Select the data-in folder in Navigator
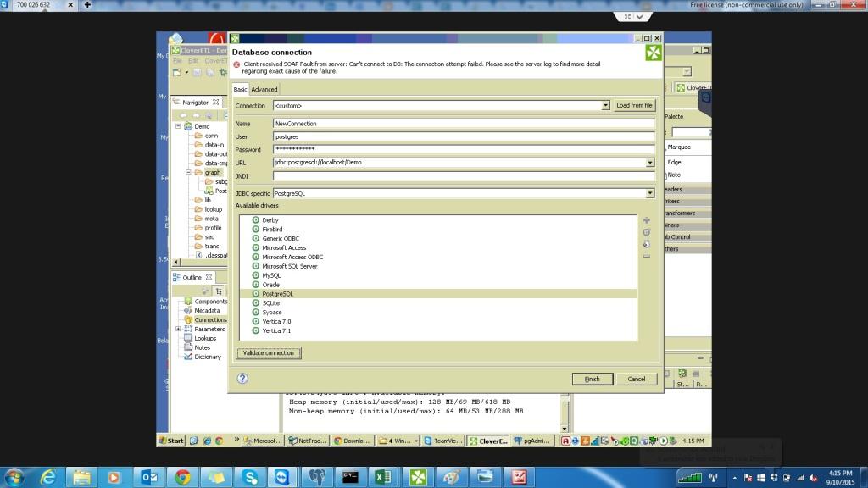 coord(214,145)
